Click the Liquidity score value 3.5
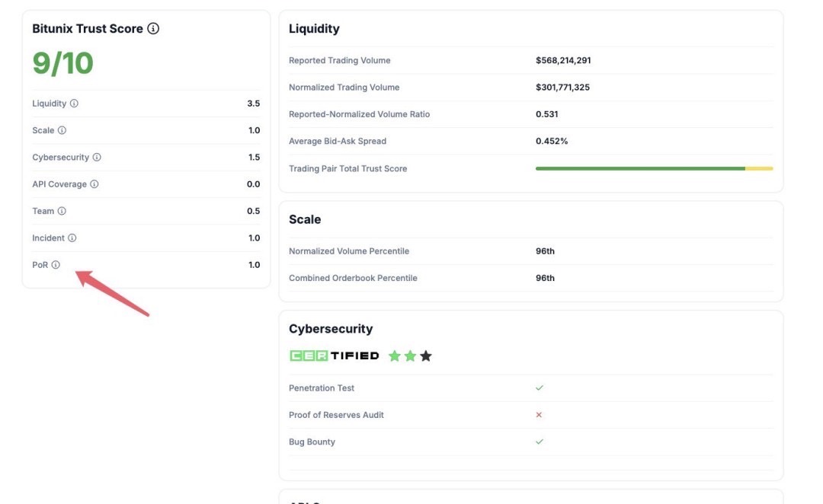The height and width of the screenshot is (504, 823). [254, 104]
